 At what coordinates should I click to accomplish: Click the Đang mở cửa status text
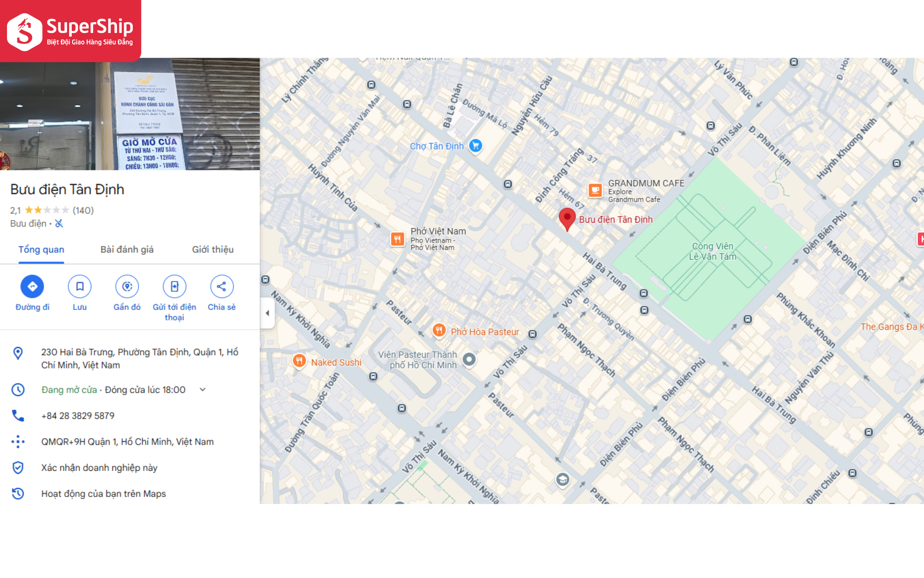click(69, 389)
